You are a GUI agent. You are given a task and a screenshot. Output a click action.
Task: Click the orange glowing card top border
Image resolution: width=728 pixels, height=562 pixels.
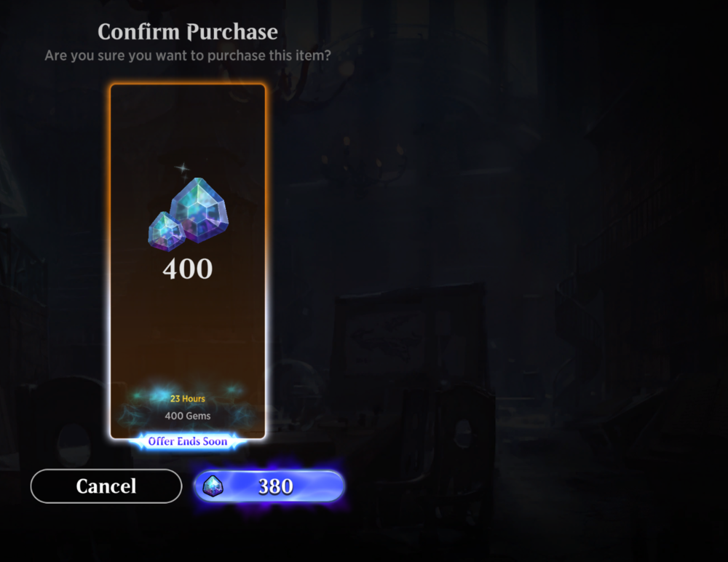point(188,85)
